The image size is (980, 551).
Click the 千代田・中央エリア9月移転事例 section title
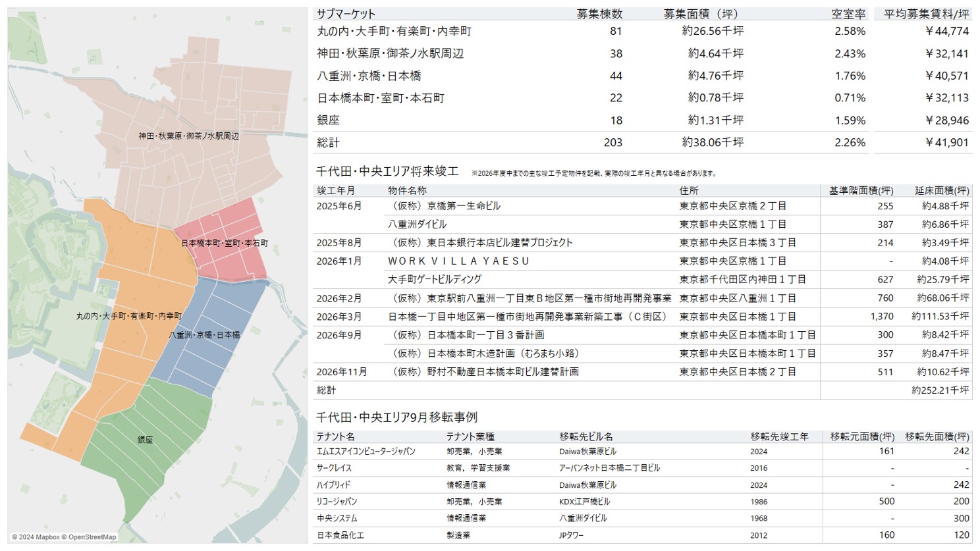click(396, 417)
